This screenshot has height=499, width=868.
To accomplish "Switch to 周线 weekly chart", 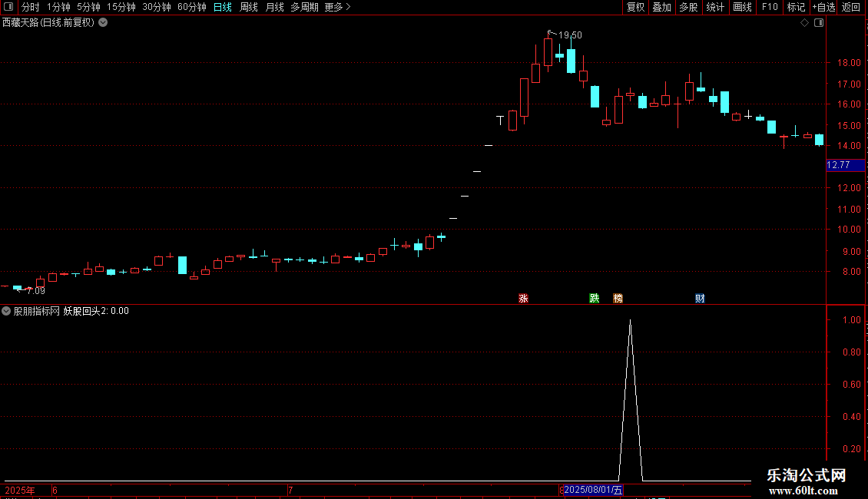I will coord(249,7).
